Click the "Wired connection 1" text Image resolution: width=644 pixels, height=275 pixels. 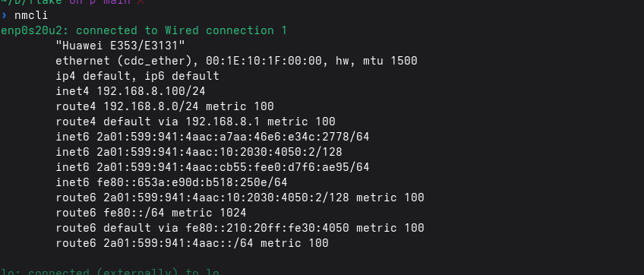226,31
